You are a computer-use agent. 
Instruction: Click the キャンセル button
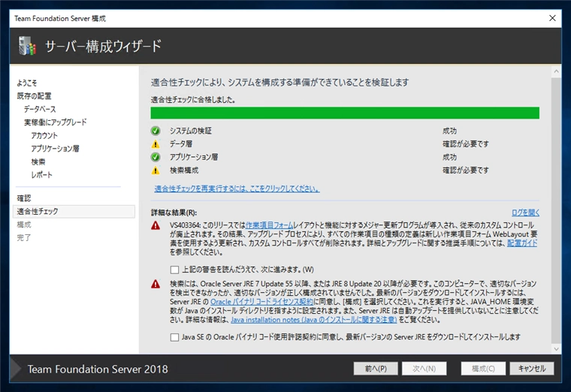coord(532,369)
